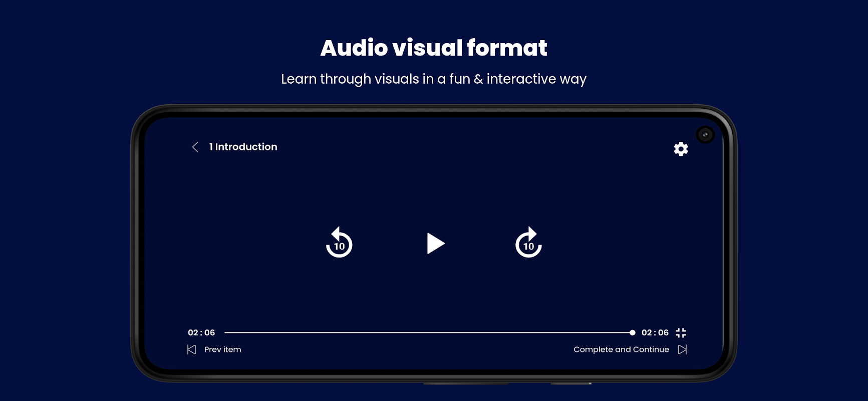This screenshot has height=401, width=868.
Task: Skip forward 10 seconds
Action: click(x=528, y=242)
